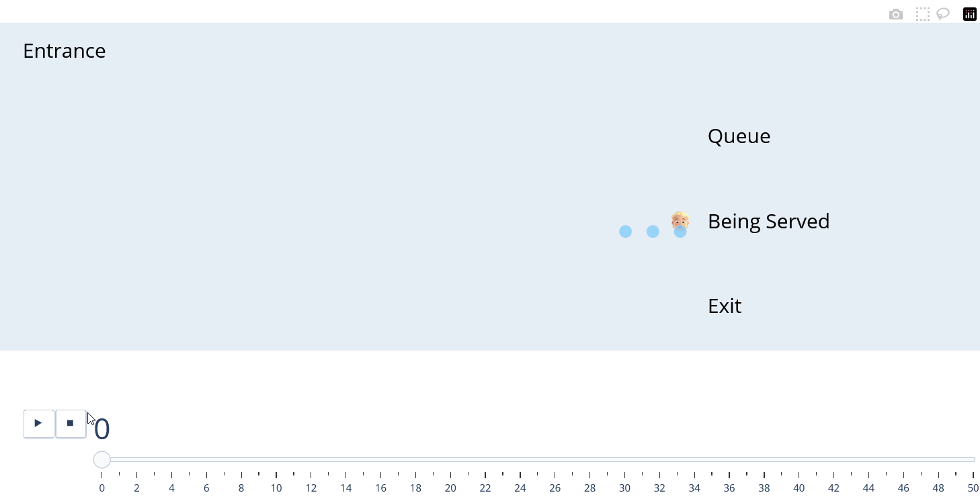Click the leftmost blue customer dot
The height and width of the screenshot is (501, 980).
point(626,231)
